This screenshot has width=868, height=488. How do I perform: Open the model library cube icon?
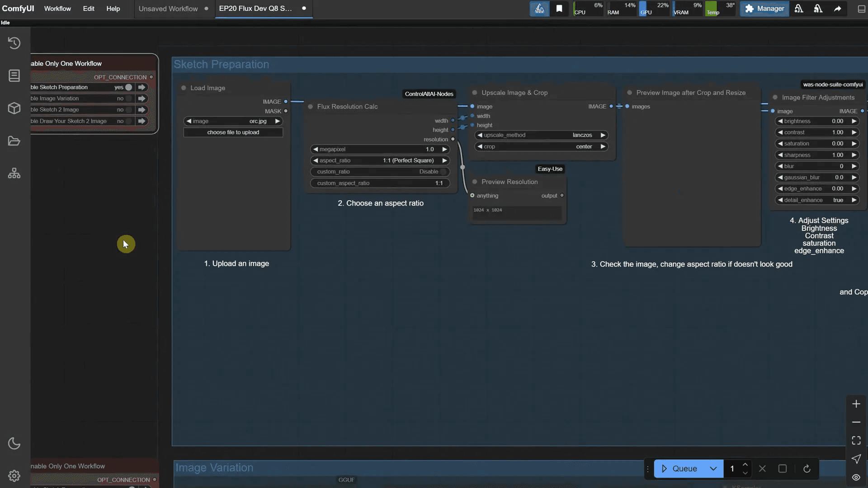click(14, 108)
